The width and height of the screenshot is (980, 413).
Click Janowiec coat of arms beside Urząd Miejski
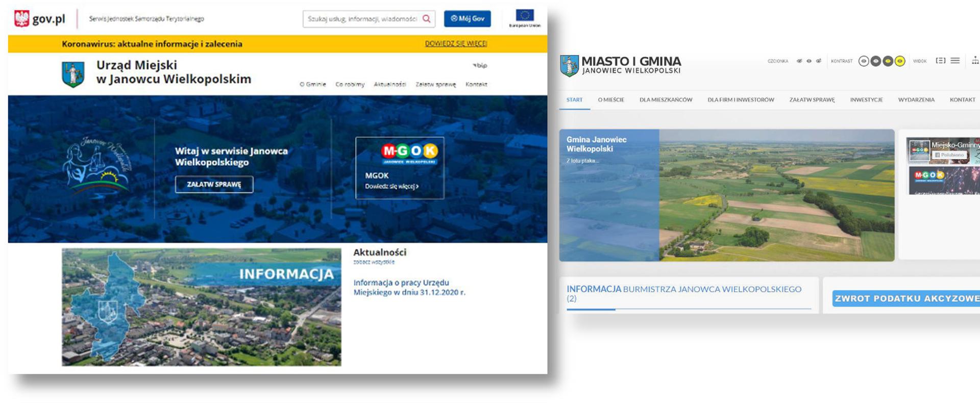coord(73,74)
